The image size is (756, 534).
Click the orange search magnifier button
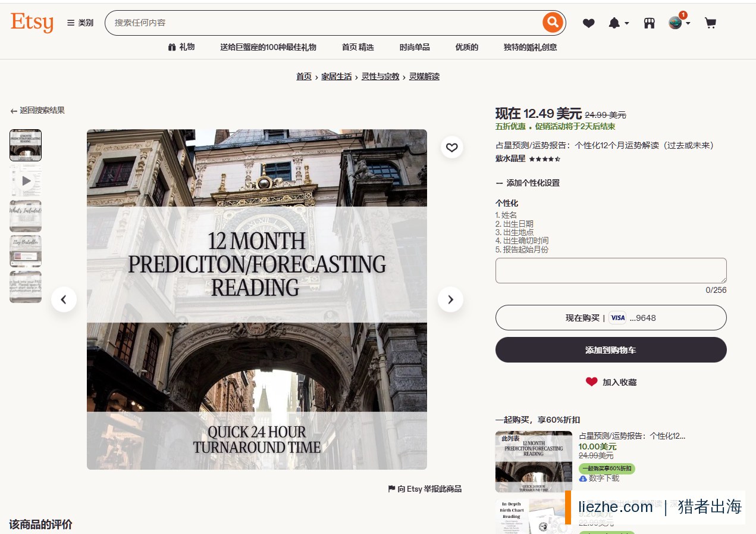point(553,23)
